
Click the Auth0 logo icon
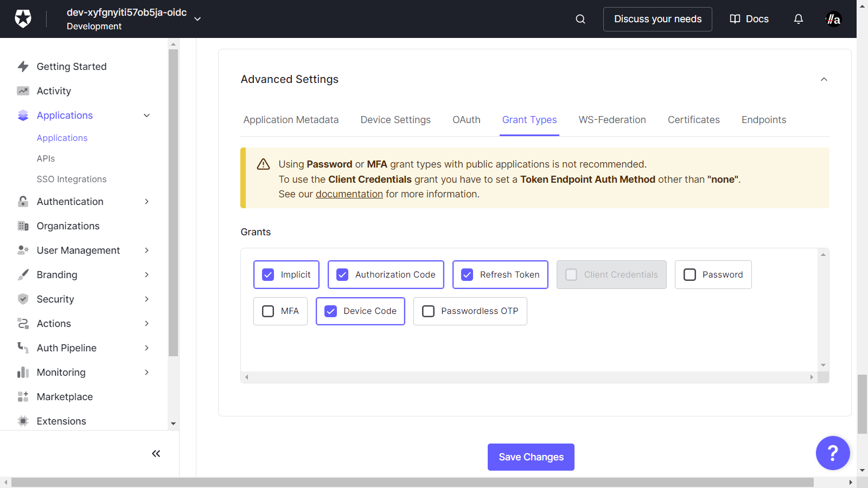[23, 19]
